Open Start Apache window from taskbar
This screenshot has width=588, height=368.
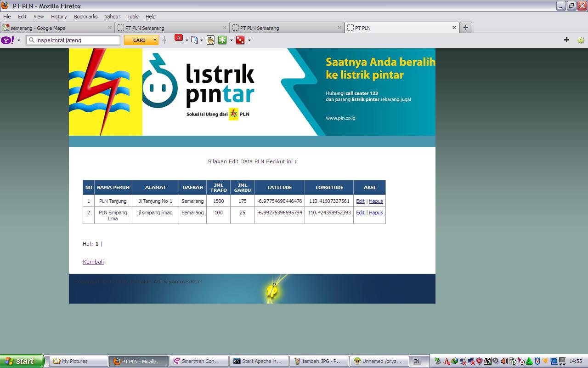(259, 361)
